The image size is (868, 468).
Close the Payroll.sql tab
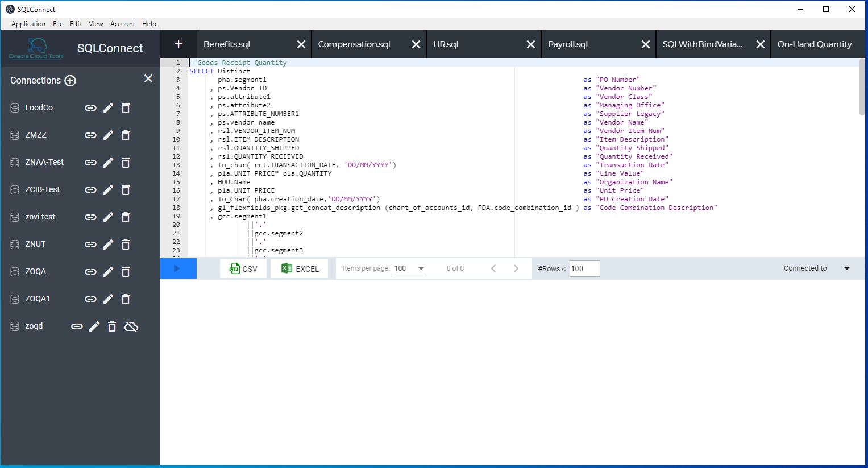point(646,44)
